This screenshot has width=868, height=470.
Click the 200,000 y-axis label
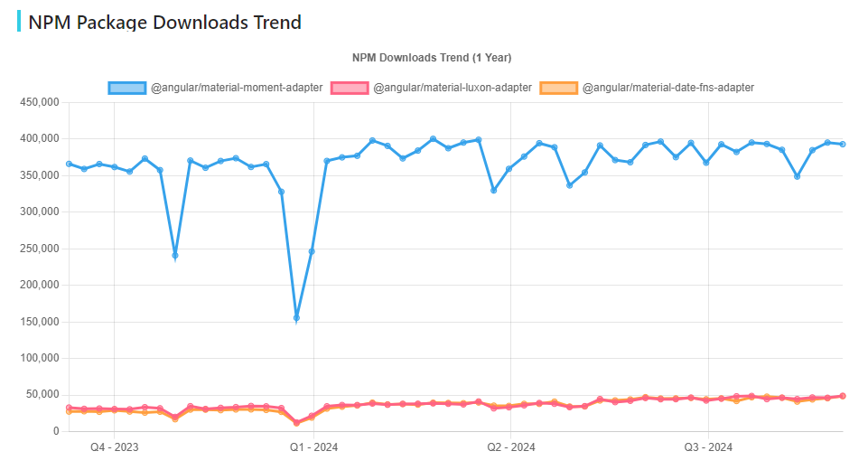(x=39, y=285)
